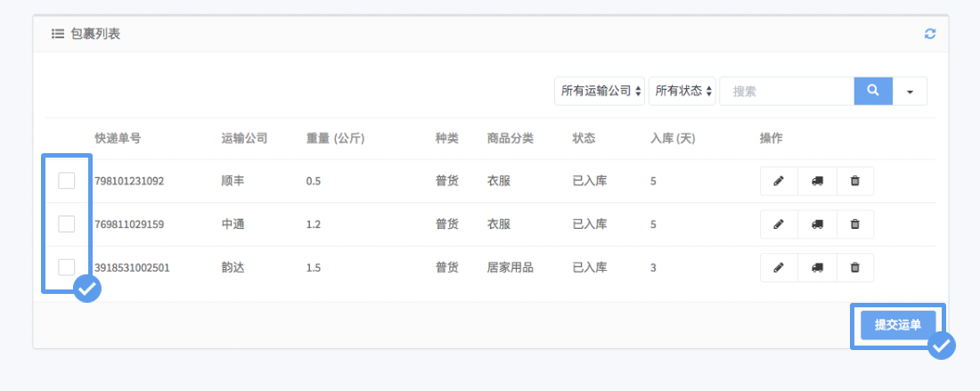Click the 提交运单 button
The height and width of the screenshot is (391, 980).
[897, 325]
